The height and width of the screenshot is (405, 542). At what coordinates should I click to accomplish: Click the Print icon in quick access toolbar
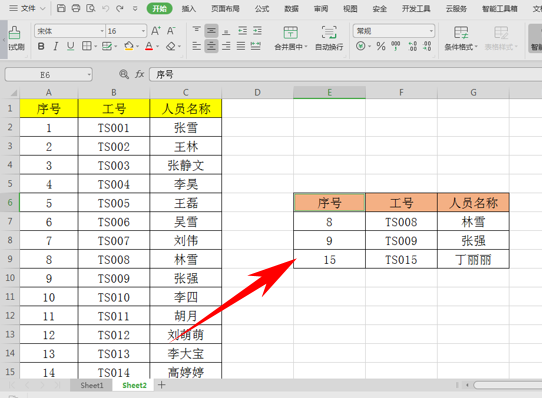click(76, 8)
